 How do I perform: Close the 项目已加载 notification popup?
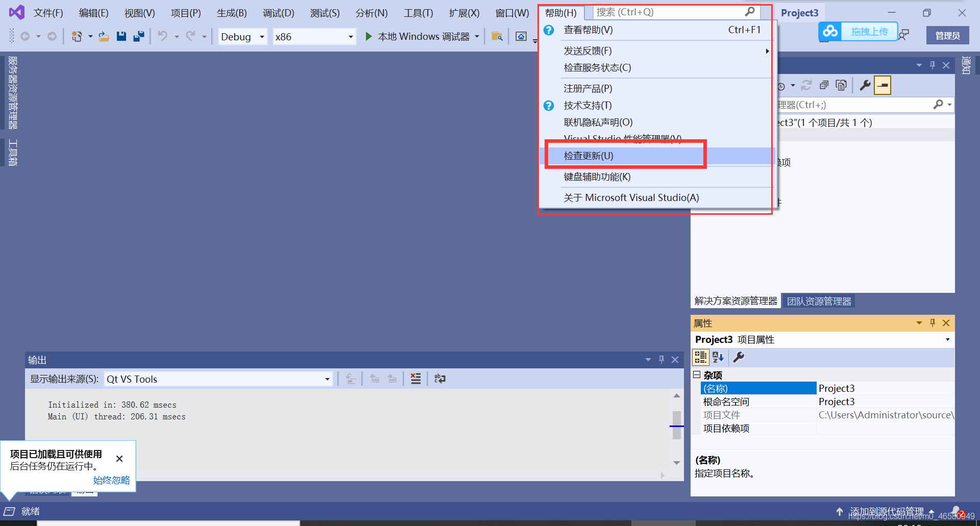pyautogui.click(x=119, y=459)
